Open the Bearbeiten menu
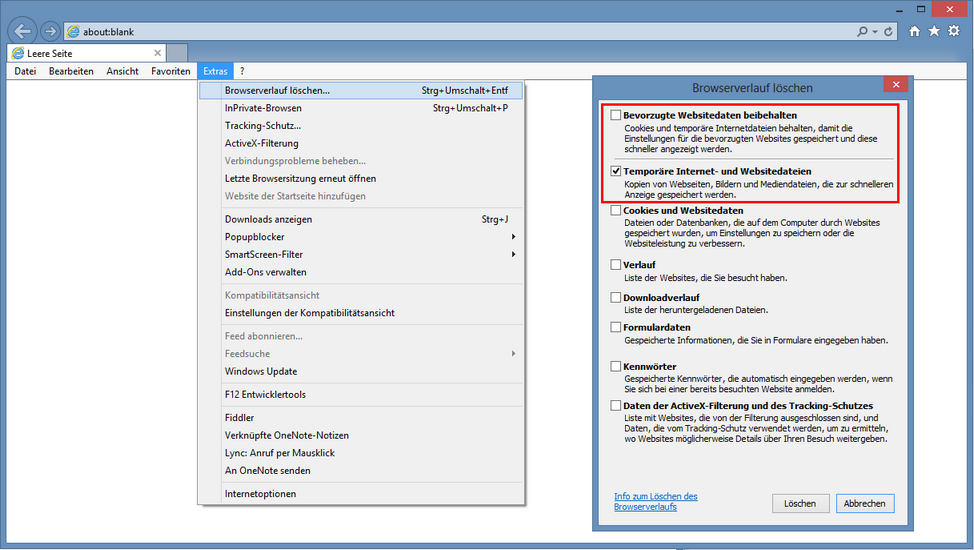Screen dimensions: 974x550 pos(71,71)
